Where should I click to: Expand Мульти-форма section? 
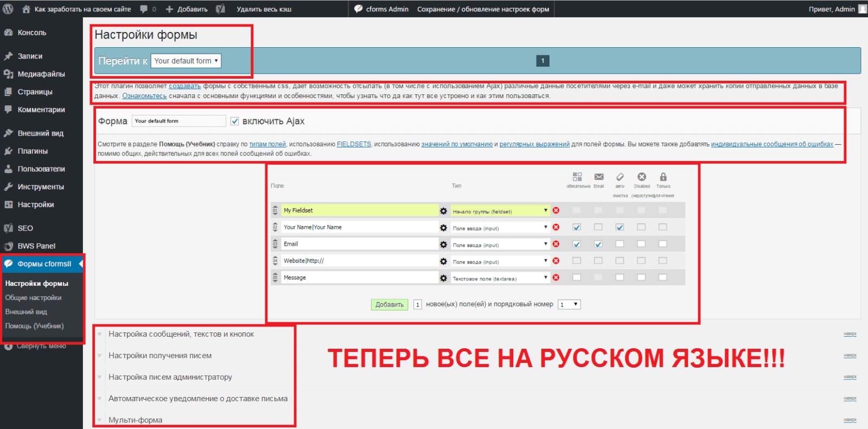[x=135, y=420]
